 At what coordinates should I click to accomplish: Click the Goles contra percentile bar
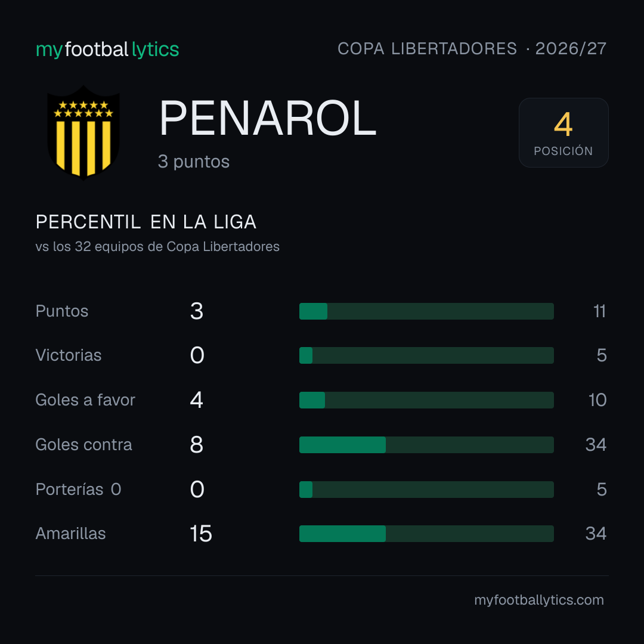tap(426, 445)
